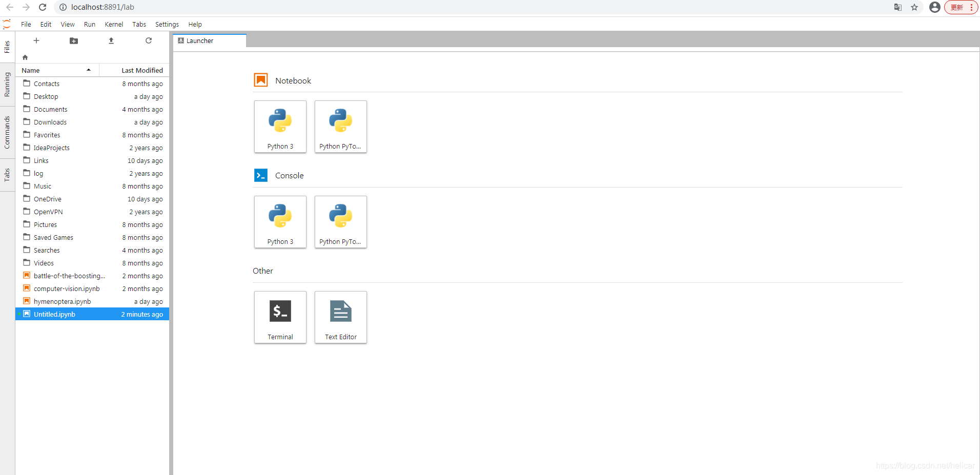Screen dimensions: 980x475
Task: Select battle-of-the-boosting notebook file
Action: point(92,276)
